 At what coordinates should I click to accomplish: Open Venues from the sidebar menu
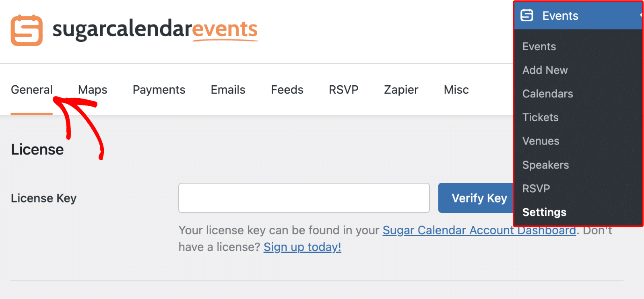541,141
